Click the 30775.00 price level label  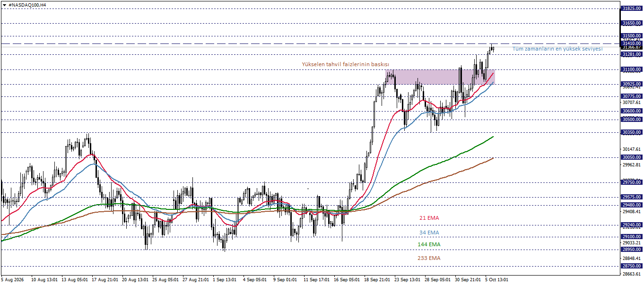(x=631, y=96)
